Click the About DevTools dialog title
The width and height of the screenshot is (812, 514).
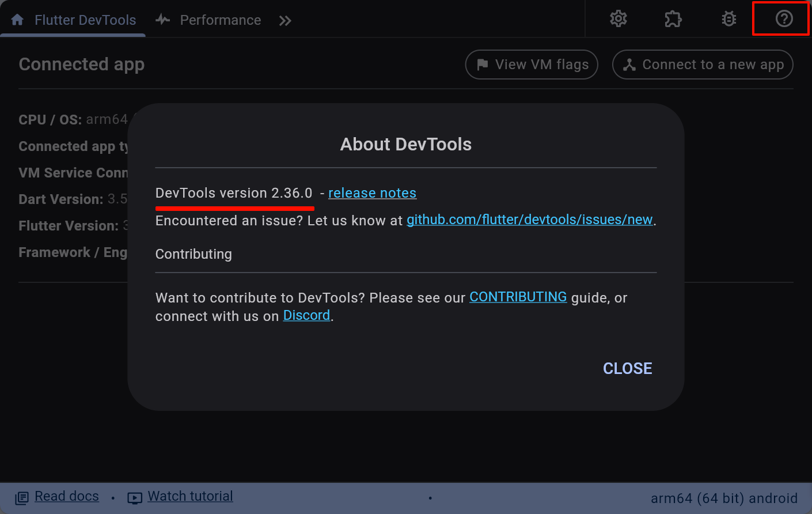point(406,144)
